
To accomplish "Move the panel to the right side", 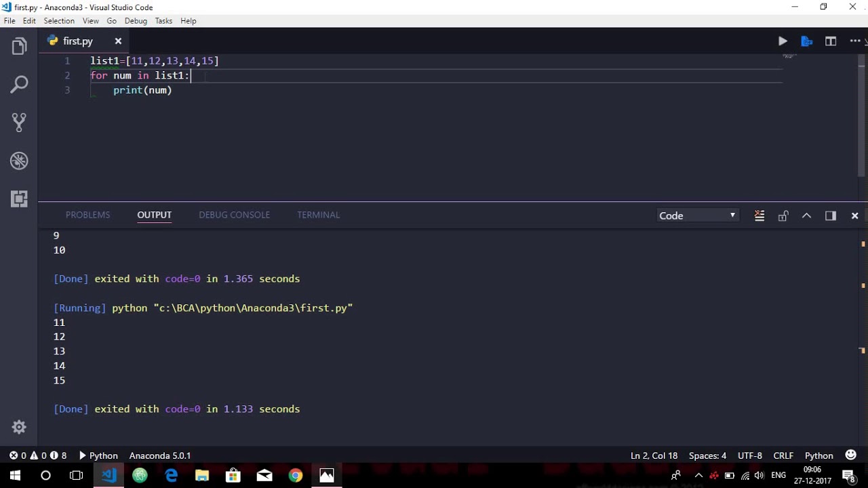I will (x=831, y=216).
